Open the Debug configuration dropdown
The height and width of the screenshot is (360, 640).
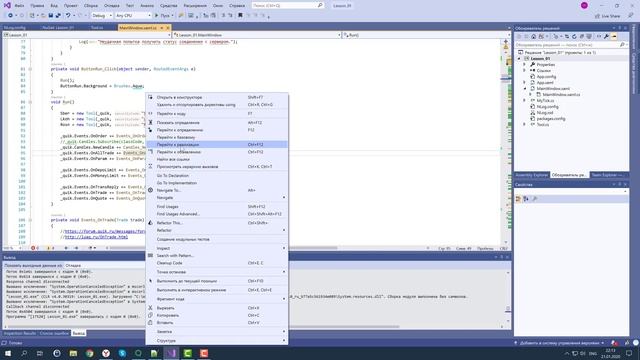102,16
